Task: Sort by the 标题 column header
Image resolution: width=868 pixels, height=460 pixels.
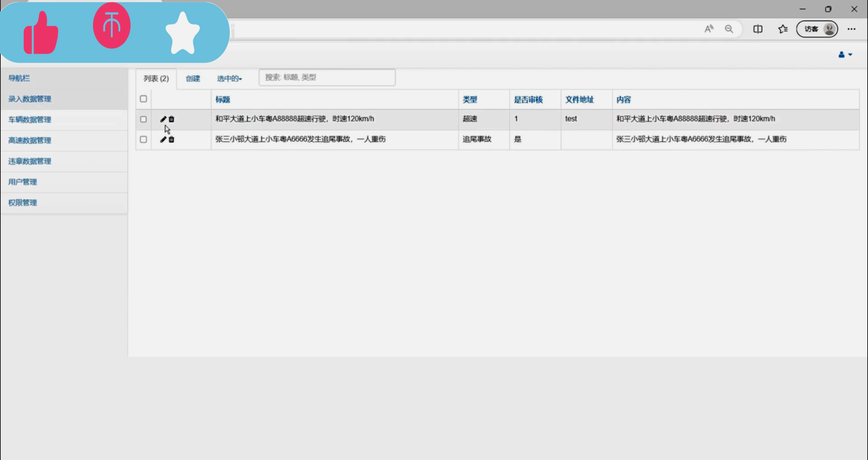Action: [x=222, y=99]
